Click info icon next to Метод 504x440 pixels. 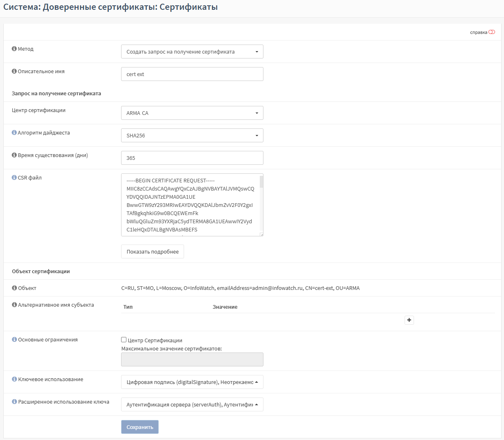point(14,49)
